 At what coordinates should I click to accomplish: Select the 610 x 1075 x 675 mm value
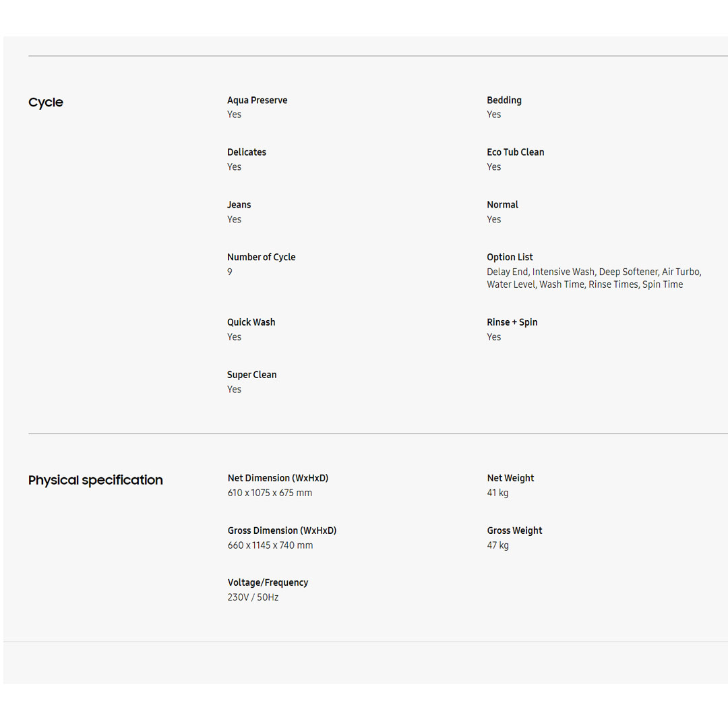270,493
